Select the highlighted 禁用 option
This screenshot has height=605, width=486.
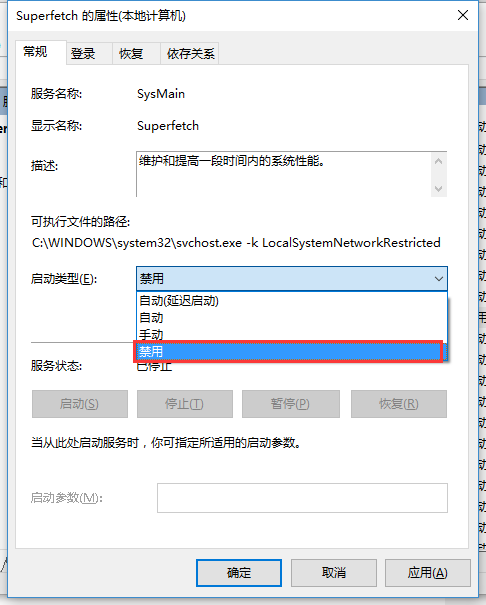[x=288, y=351]
